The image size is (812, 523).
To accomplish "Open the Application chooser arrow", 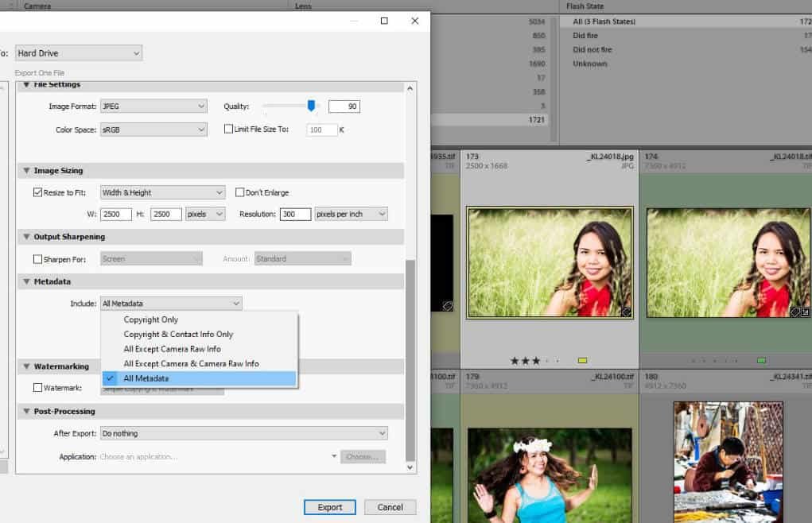I will [x=334, y=456].
